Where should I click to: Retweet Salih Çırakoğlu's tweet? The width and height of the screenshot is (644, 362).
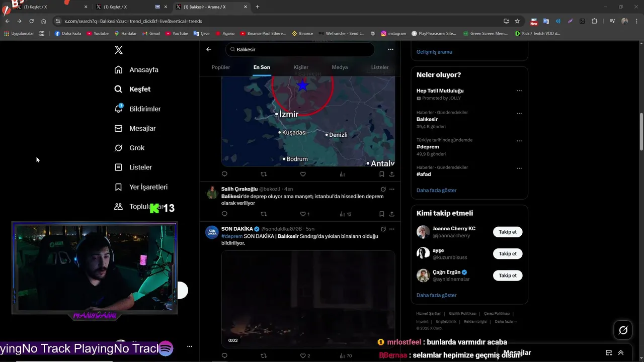tap(264, 214)
